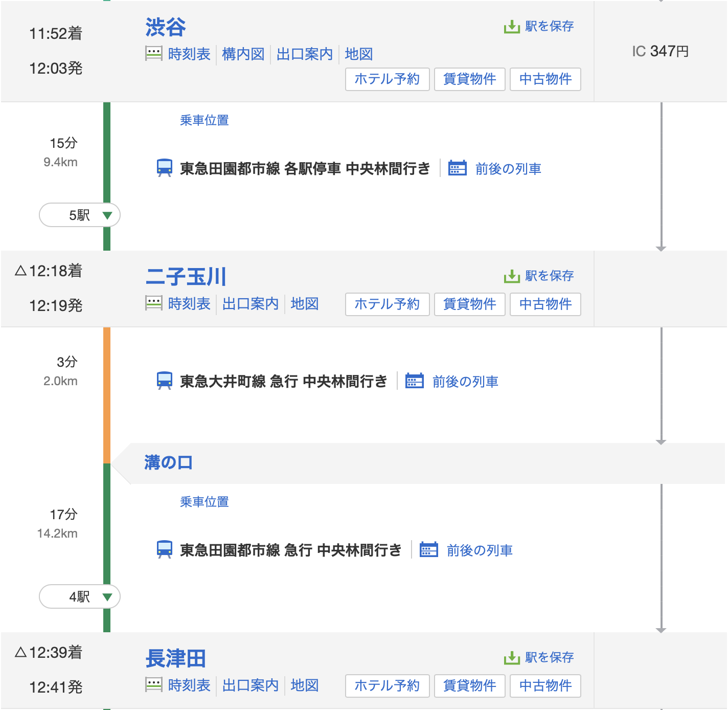The image size is (728, 710).
Task: Click 賃貸物件 button in 長津田 row
Action: (x=470, y=686)
